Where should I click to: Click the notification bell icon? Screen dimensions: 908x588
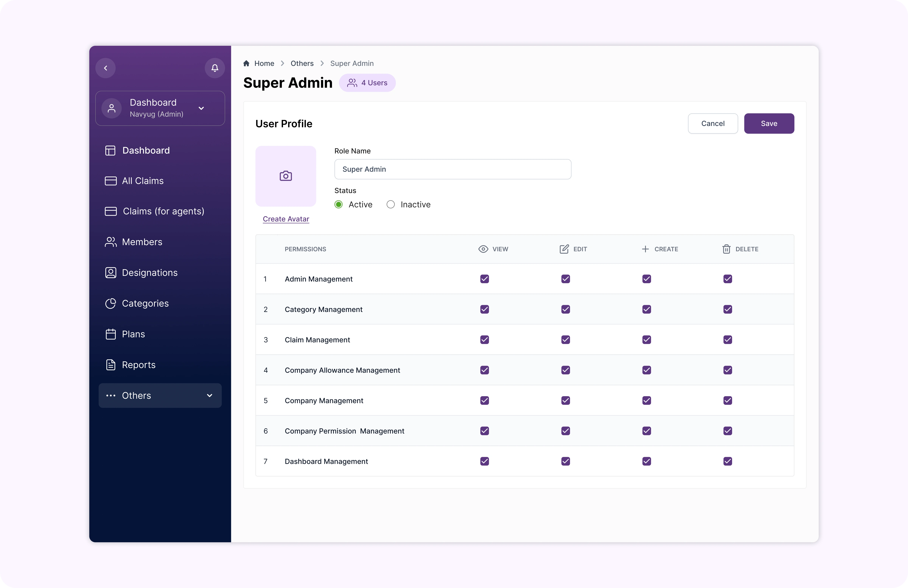[x=215, y=68]
